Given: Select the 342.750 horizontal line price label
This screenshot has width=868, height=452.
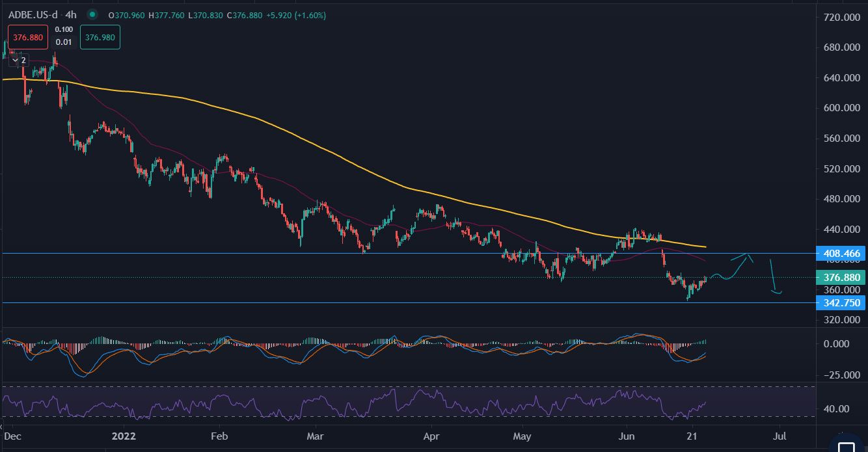Looking at the screenshot, I should pos(841,303).
